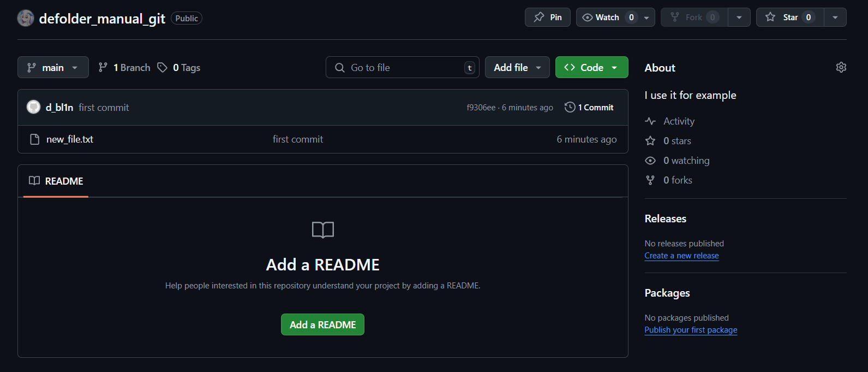Open the 0 forks link
The image size is (868, 372).
[678, 180]
